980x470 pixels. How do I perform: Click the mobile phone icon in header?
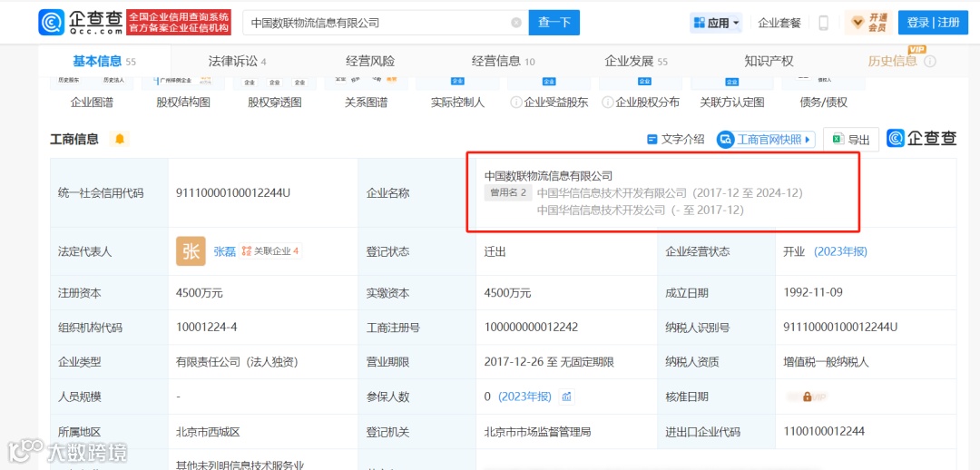823,23
